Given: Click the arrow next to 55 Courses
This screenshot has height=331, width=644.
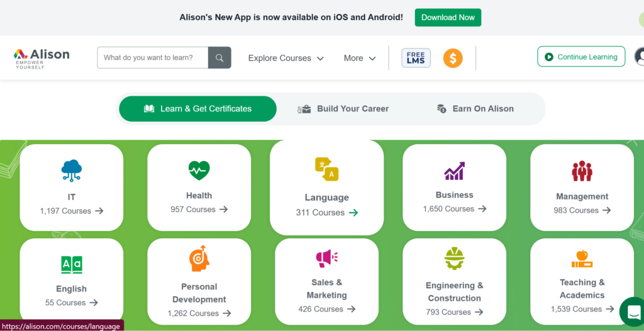Looking at the screenshot, I should tap(94, 303).
